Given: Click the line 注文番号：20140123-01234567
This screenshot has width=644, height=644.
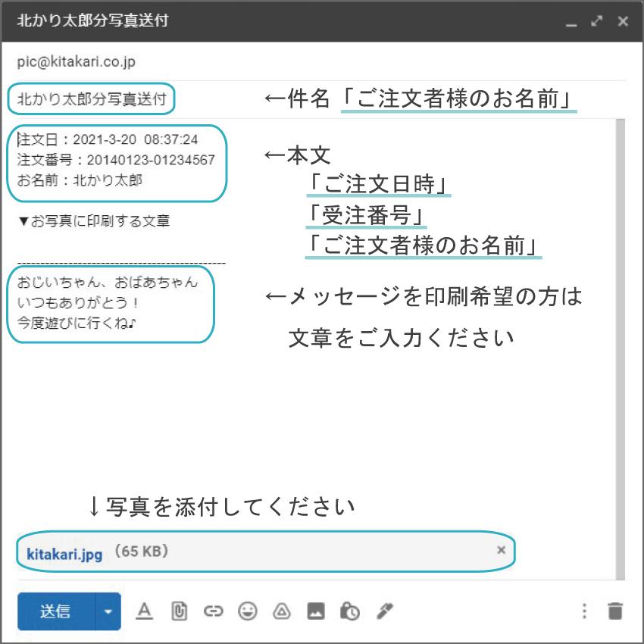Looking at the screenshot, I should tap(116, 160).
